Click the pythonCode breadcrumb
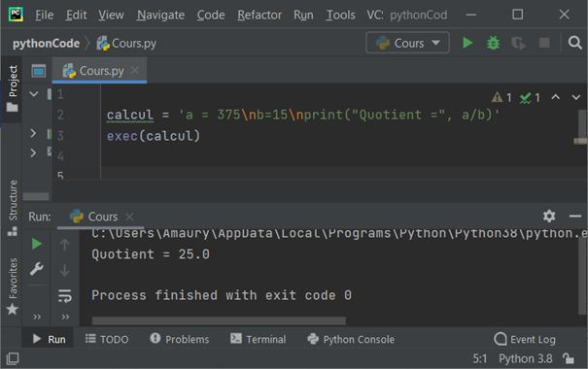 pyautogui.click(x=46, y=43)
